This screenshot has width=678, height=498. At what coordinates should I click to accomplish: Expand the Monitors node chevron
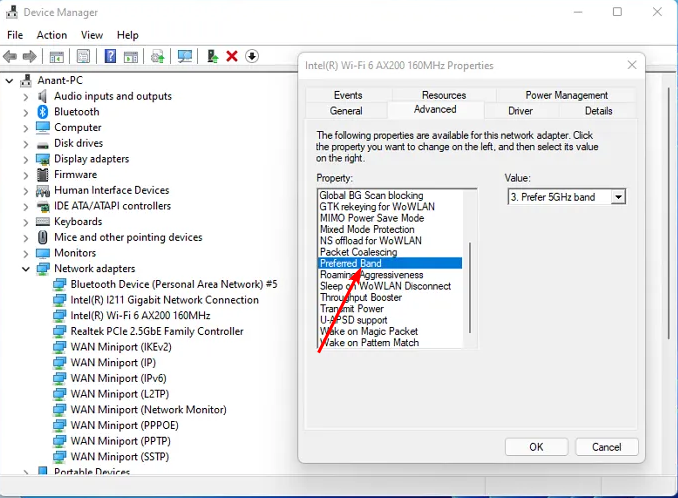tap(26, 253)
